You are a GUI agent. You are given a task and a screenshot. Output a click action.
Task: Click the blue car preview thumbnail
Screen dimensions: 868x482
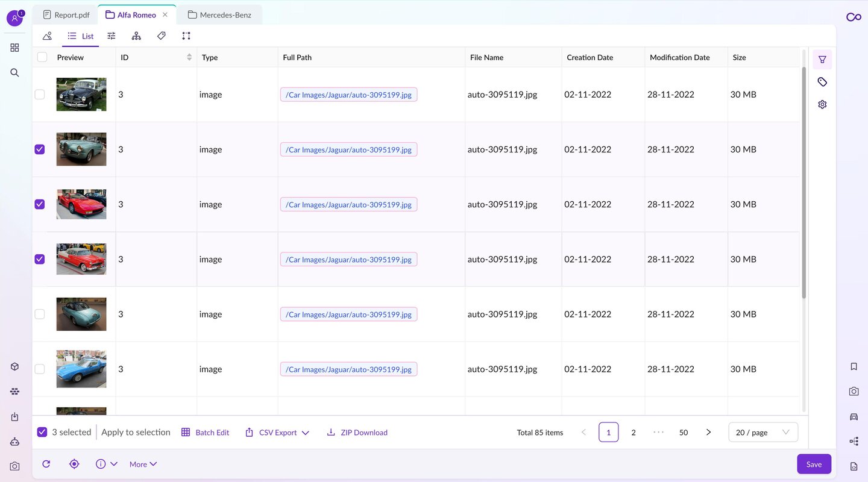point(81,369)
